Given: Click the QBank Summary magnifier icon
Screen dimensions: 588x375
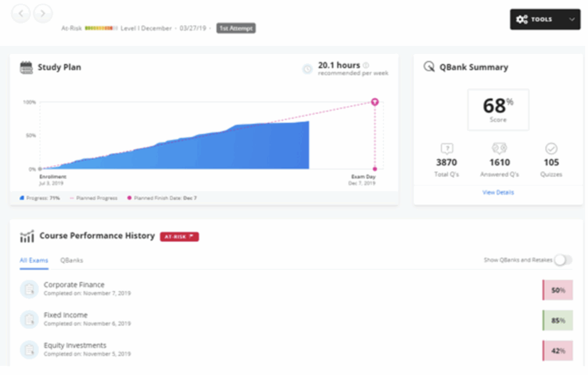Looking at the screenshot, I should pos(428,67).
